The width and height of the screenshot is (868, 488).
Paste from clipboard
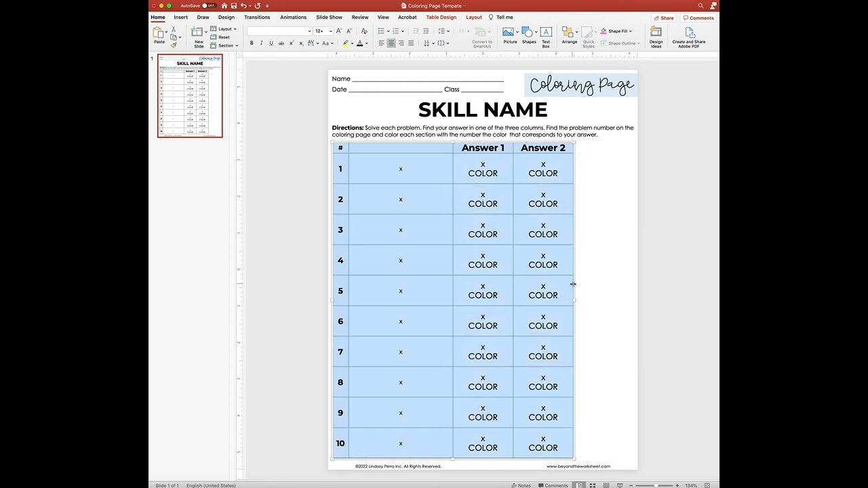159,36
